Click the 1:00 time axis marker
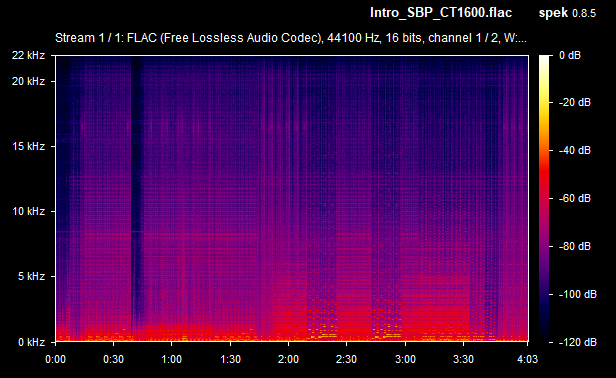The width and height of the screenshot is (616, 378). 172,359
